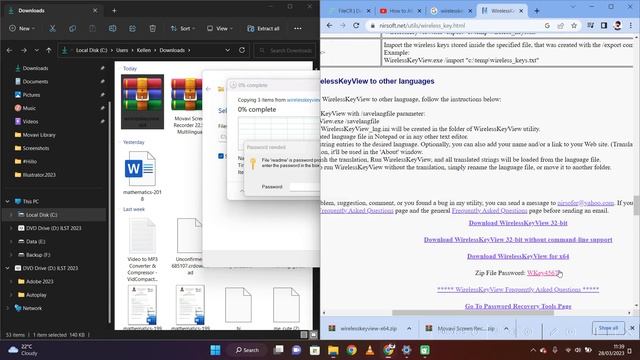Screen dimensions: 640x360
Task: Click the Rename icon in Explorer toolbar
Action: coord(112,29)
